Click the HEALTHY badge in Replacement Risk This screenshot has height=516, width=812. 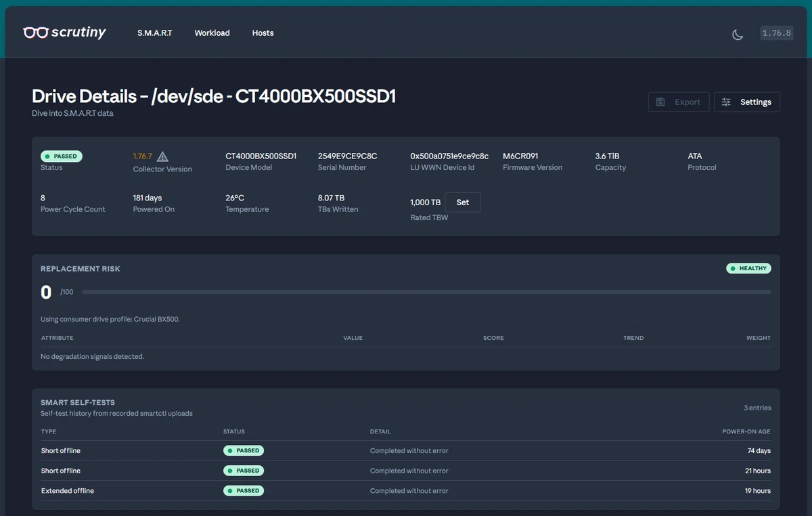748,269
